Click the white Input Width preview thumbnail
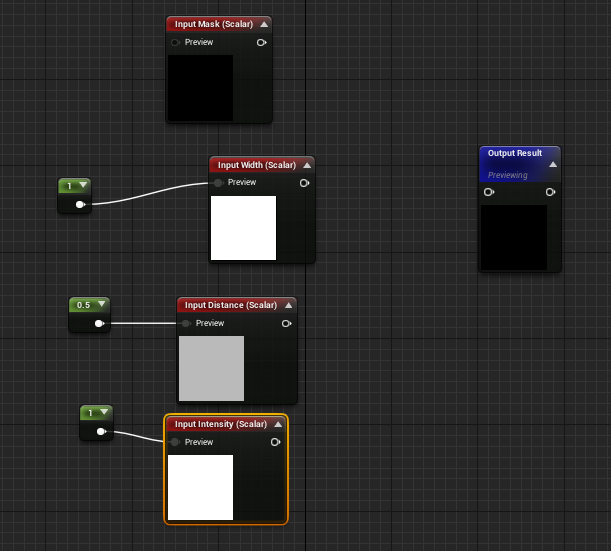The height and width of the screenshot is (551, 611). click(244, 228)
